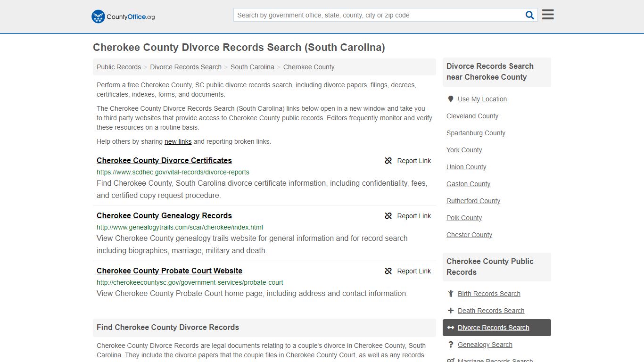The image size is (644, 362).
Task: Open Chester County link
Action: [469, 235]
